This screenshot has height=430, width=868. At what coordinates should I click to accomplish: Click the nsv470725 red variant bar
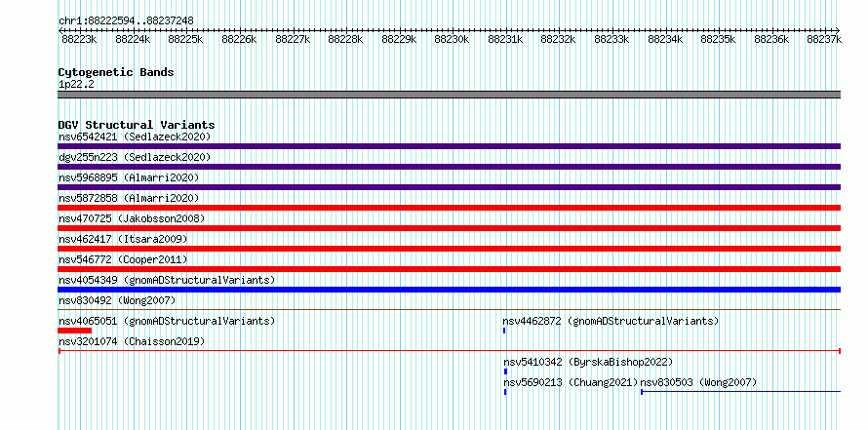tap(449, 228)
